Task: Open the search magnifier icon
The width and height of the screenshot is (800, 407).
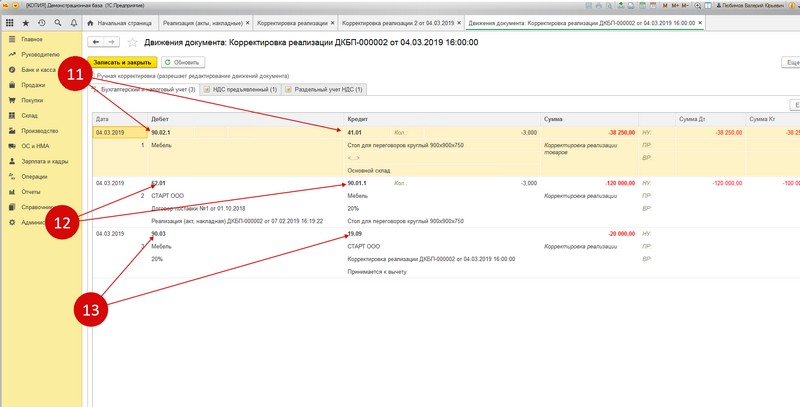Action: [x=58, y=23]
